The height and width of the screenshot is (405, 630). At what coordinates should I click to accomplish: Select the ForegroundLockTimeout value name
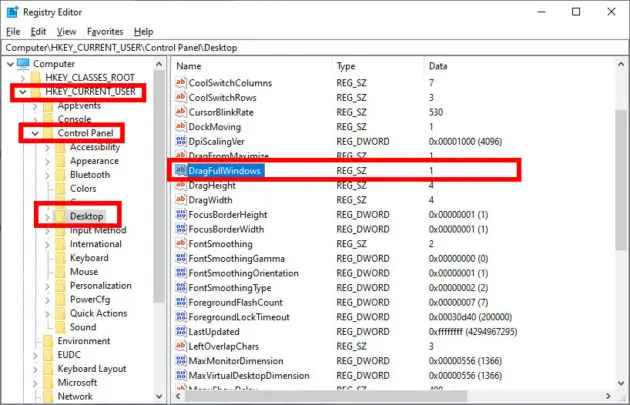click(x=239, y=317)
